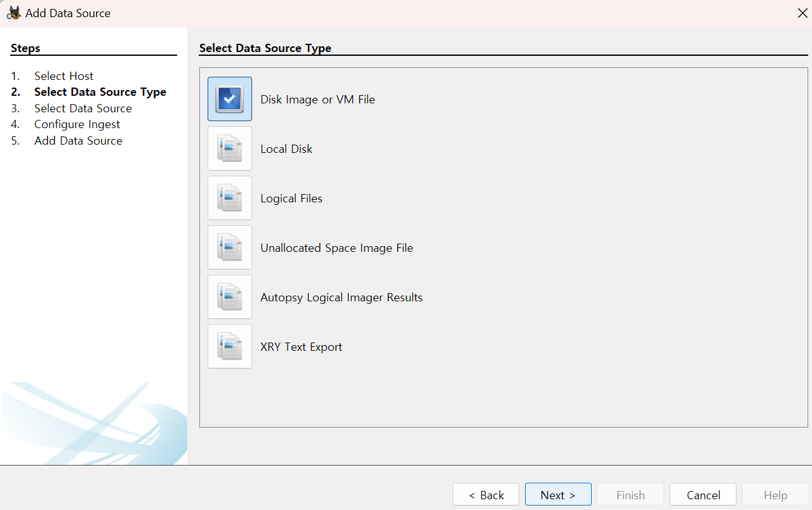Click the 'Disk Image or VM File' label
812x510 pixels.
click(317, 100)
